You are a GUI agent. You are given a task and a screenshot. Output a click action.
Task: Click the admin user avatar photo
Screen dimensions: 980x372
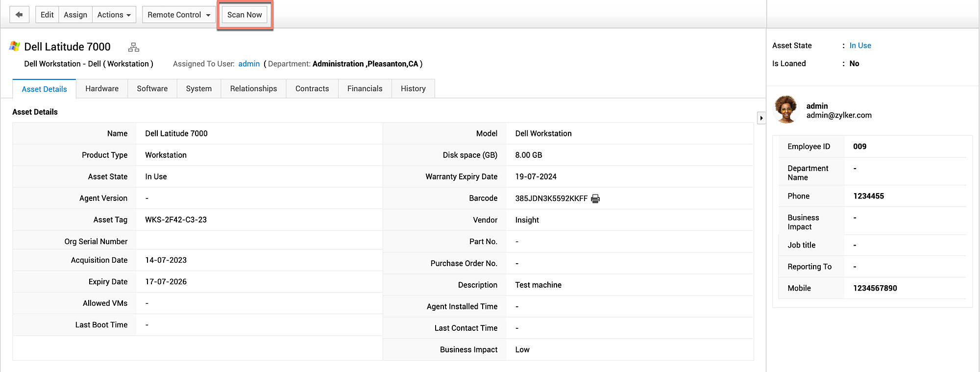coord(786,109)
